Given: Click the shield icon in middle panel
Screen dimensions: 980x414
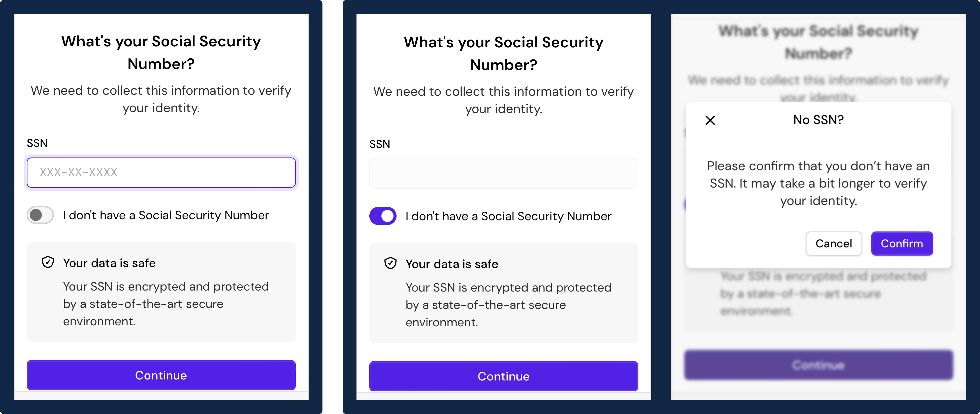Looking at the screenshot, I should 390,263.
